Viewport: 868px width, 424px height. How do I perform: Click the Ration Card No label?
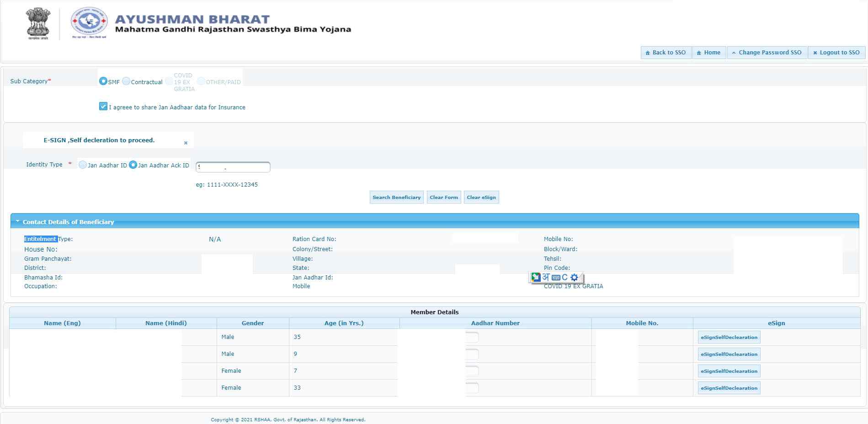[314, 239]
